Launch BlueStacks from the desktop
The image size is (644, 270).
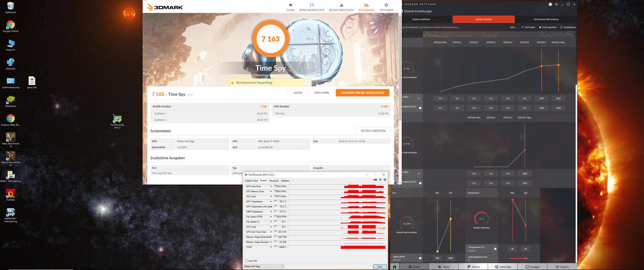pyautogui.click(x=10, y=102)
